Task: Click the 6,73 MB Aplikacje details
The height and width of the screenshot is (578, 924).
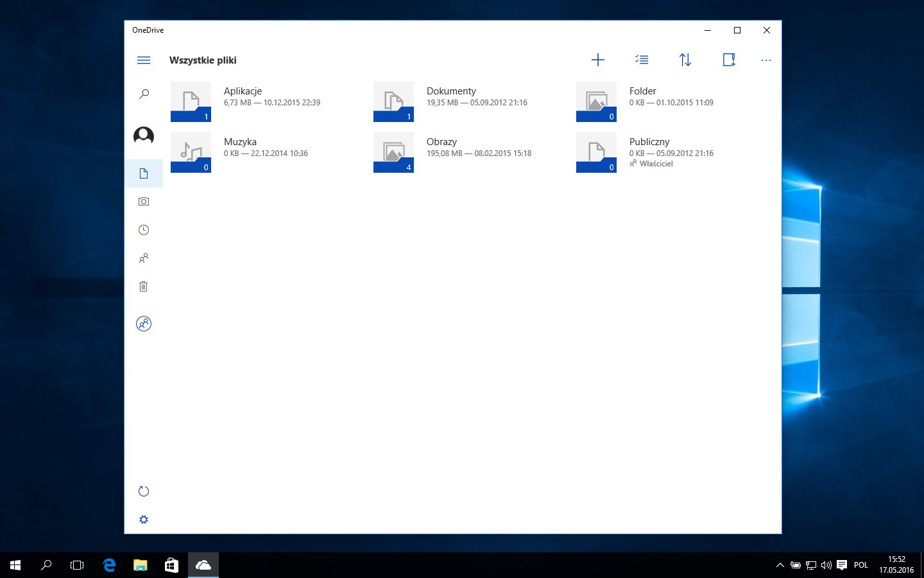Action: pyautogui.click(x=272, y=103)
